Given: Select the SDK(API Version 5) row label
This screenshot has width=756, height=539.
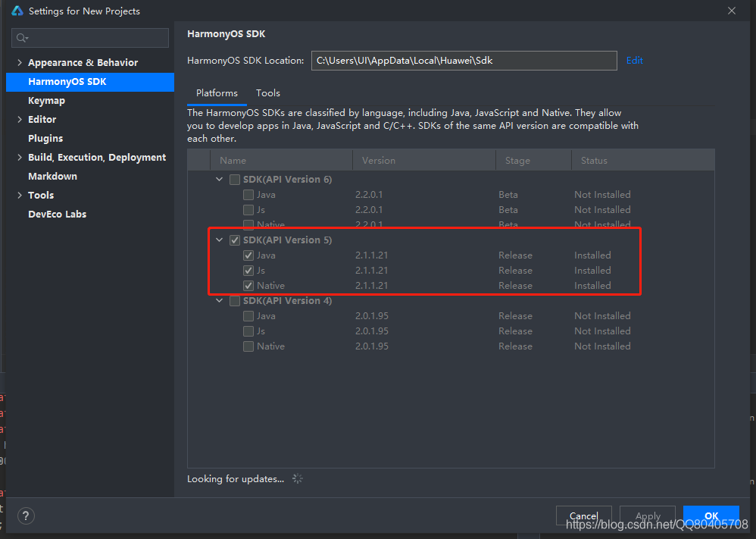Looking at the screenshot, I should pos(287,240).
